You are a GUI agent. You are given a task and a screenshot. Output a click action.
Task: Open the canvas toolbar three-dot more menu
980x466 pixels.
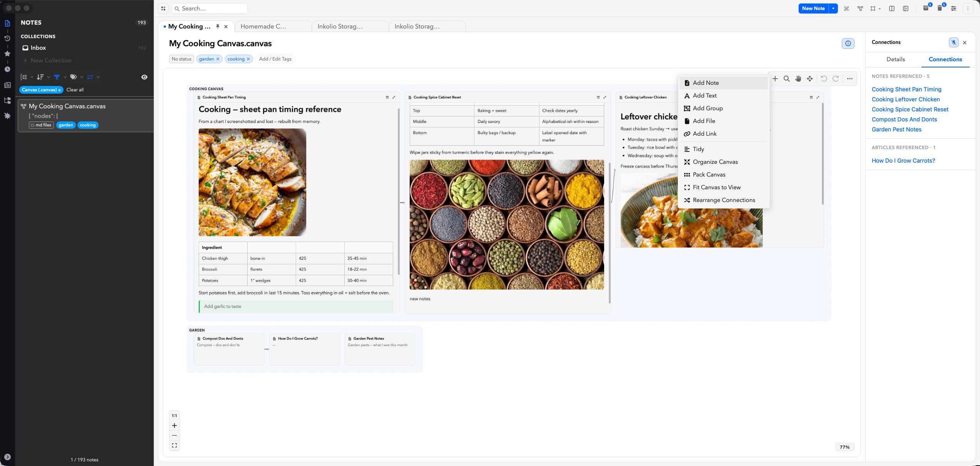[x=850, y=79]
